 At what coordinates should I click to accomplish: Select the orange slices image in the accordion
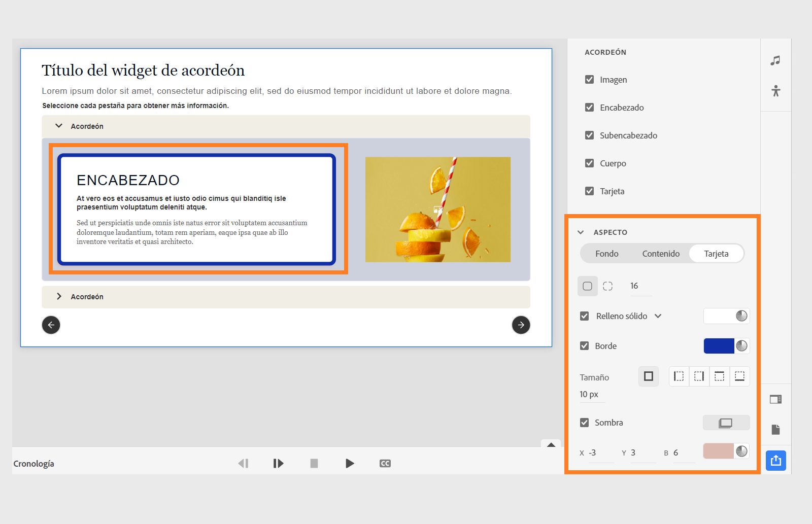point(438,209)
